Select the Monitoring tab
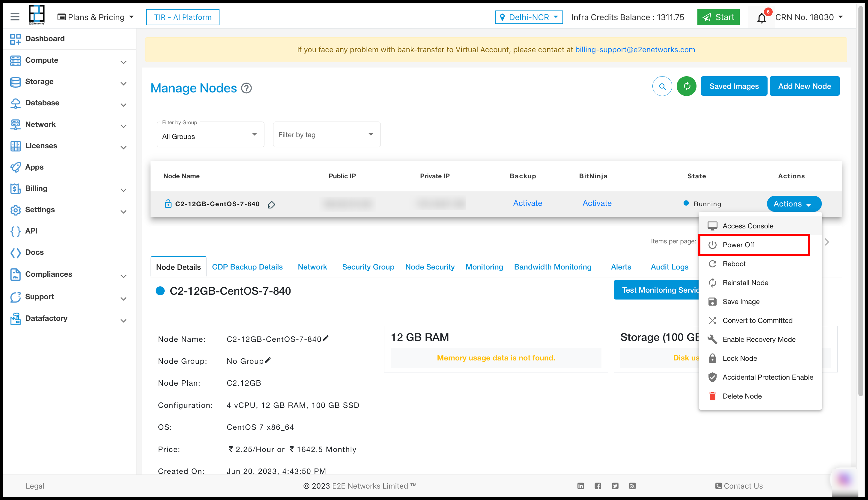Viewport: 868px width, 500px height. (485, 266)
